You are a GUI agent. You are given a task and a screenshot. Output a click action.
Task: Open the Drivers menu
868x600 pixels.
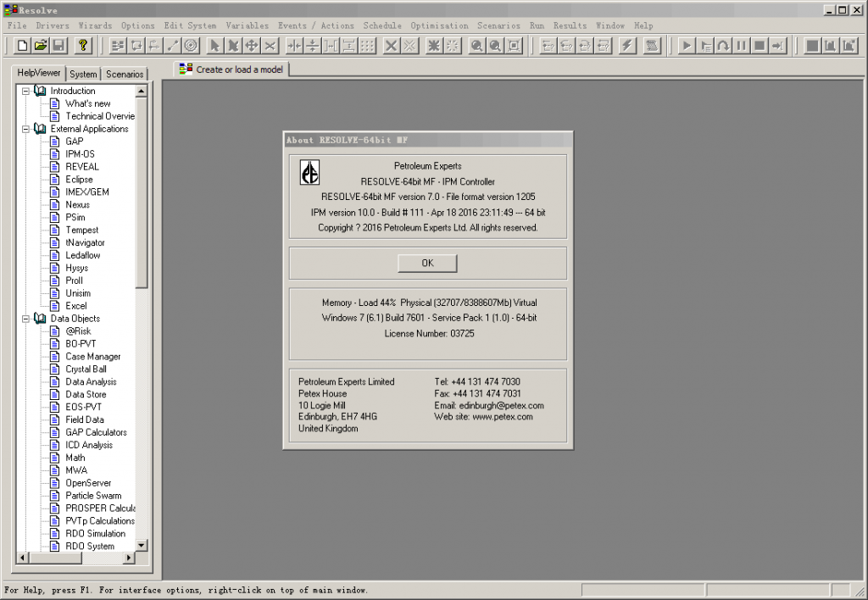point(53,25)
